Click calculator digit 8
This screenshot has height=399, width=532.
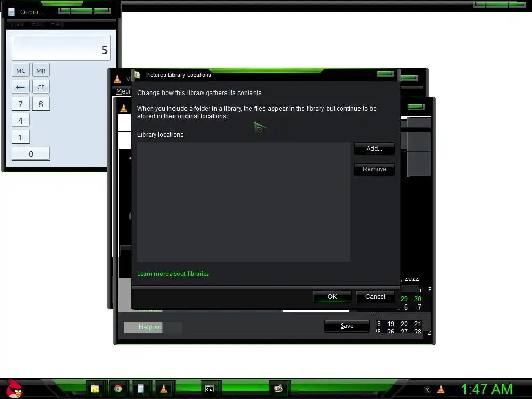pos(41,104)
